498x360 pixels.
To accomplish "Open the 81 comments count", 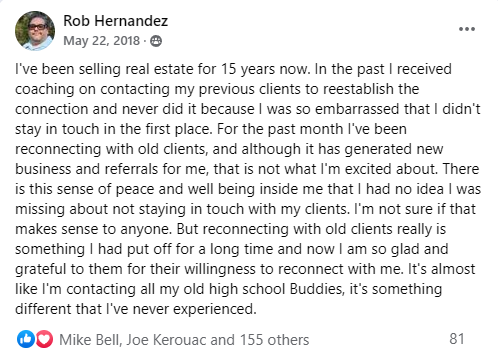I will pyautogui.click(x=457, y=339).
